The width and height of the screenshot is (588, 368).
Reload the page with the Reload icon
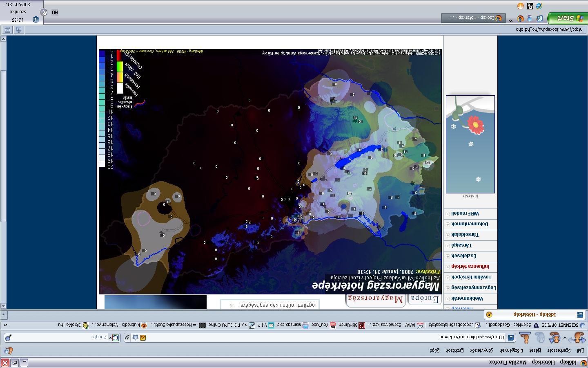tap(554, 338)
